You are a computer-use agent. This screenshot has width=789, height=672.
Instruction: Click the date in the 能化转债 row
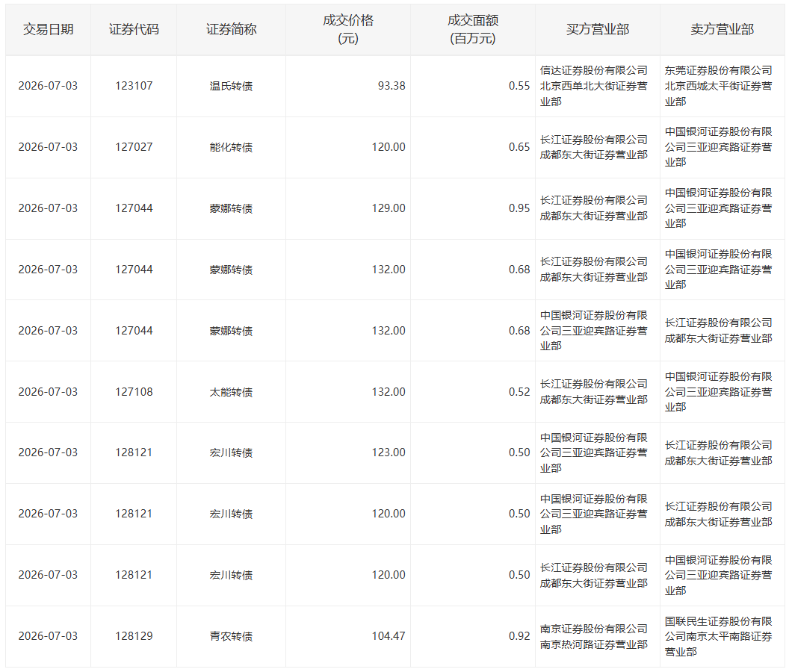[x=49, y=147]
